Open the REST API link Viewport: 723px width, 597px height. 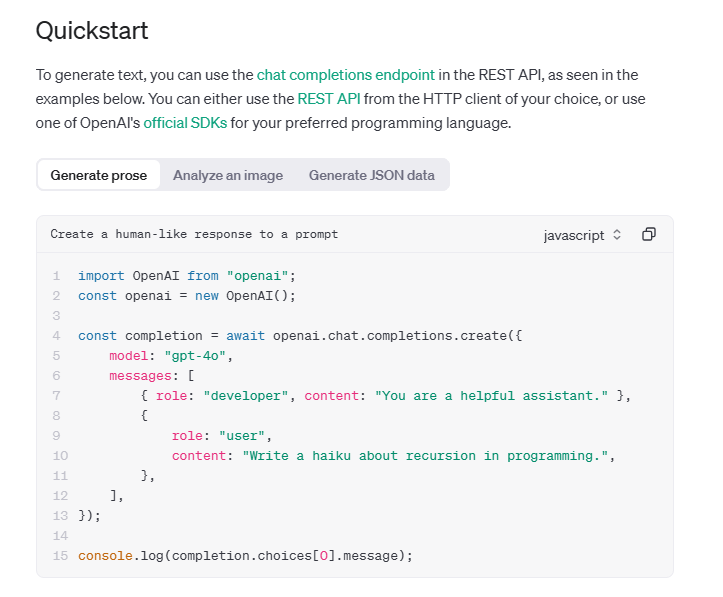(329, 99)
